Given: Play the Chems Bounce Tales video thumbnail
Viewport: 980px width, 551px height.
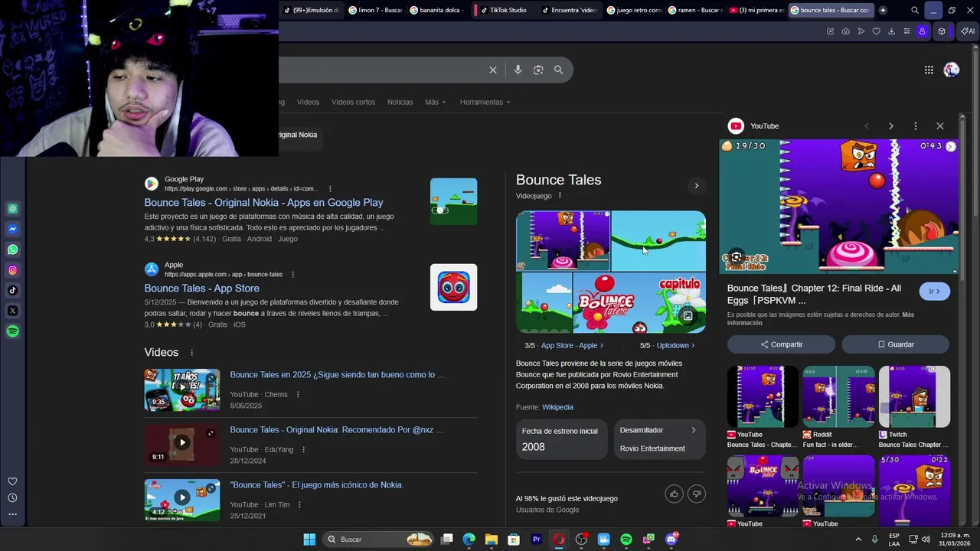Looking at the screenshot, I should (x=182, y=390).
